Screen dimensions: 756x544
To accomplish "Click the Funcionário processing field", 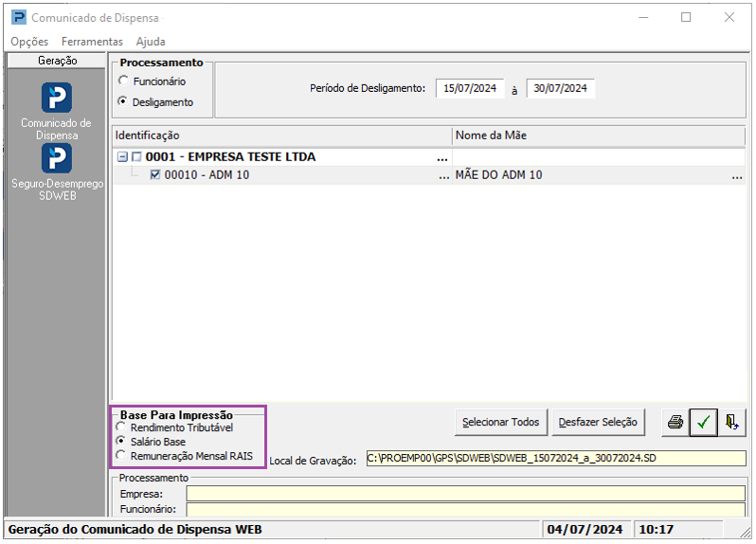I will tap(466, 509).
